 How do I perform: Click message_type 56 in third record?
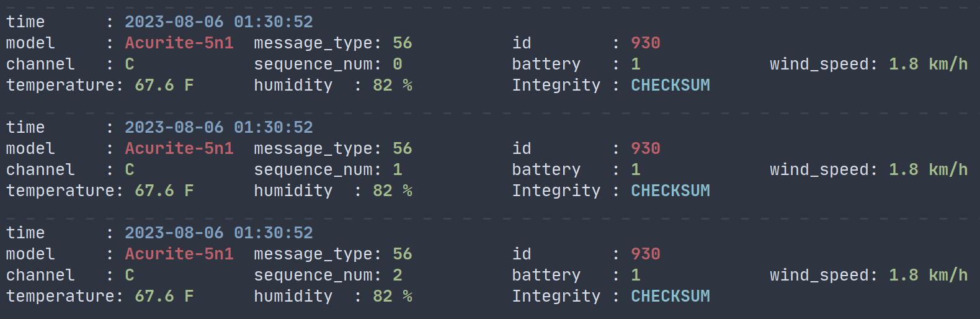(403, 254)
